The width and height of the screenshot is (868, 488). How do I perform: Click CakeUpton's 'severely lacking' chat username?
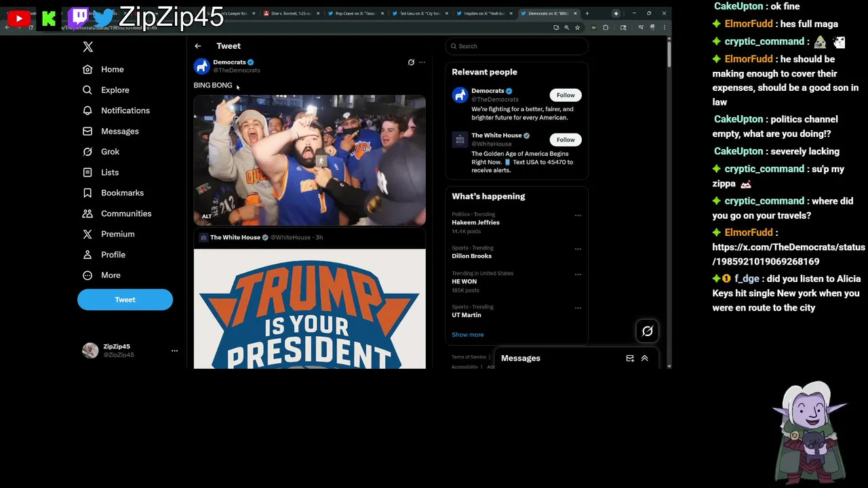coord(738,151)
